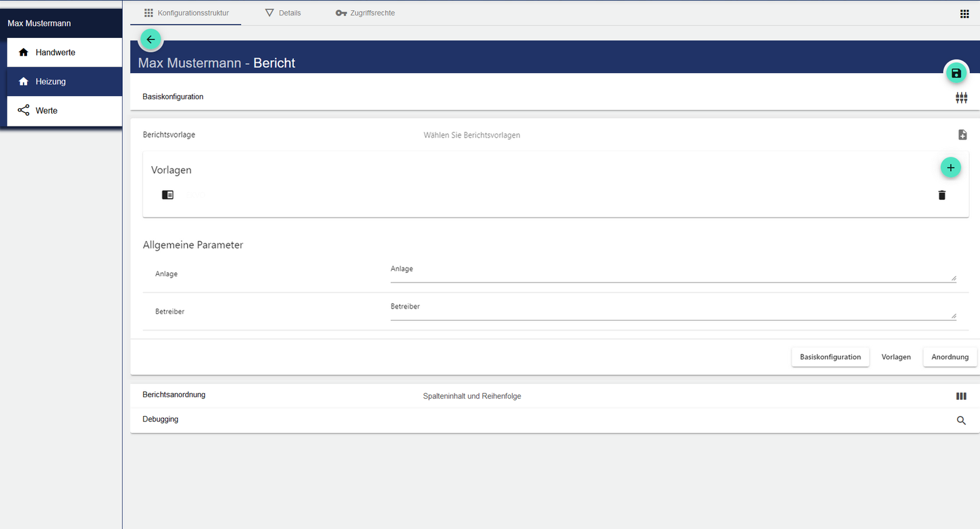Expand the Basiskonfiguration section

(473, 97)
